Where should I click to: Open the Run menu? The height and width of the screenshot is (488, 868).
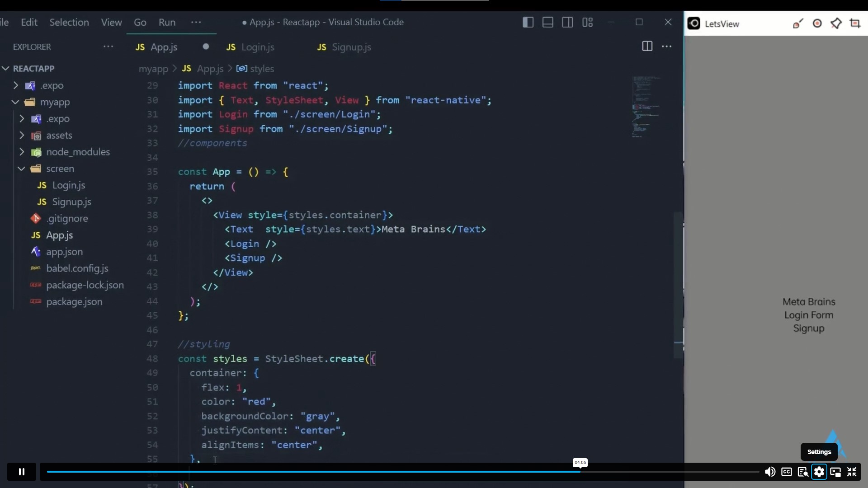pos(166,22)
